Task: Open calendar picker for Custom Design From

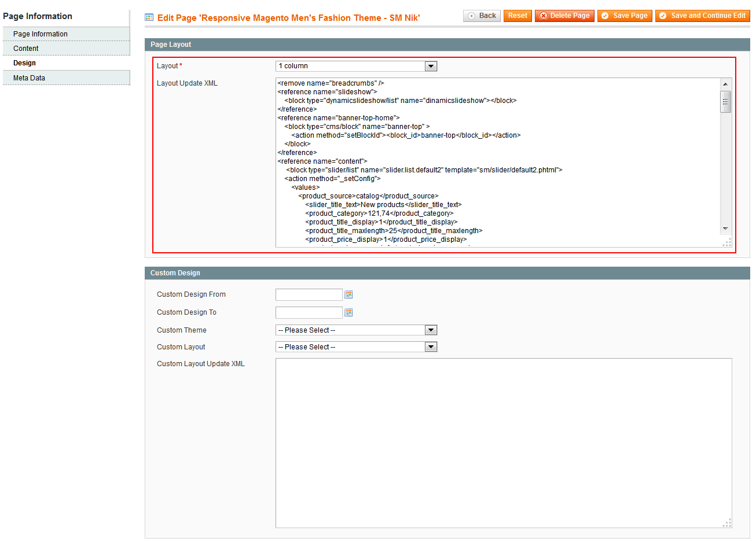Action: point(348,295)
